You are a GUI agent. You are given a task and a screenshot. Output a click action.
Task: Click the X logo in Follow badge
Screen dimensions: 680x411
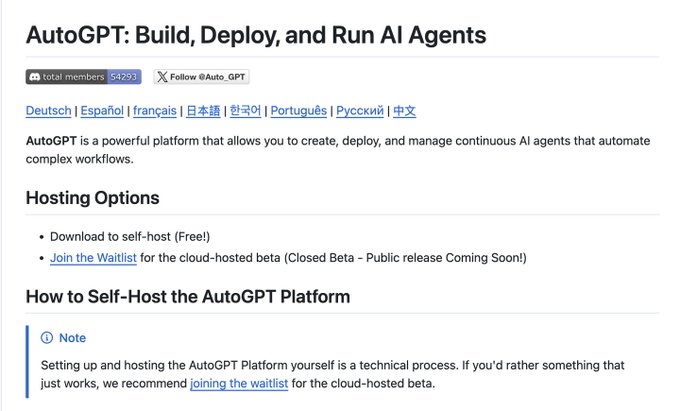(162, 77)
